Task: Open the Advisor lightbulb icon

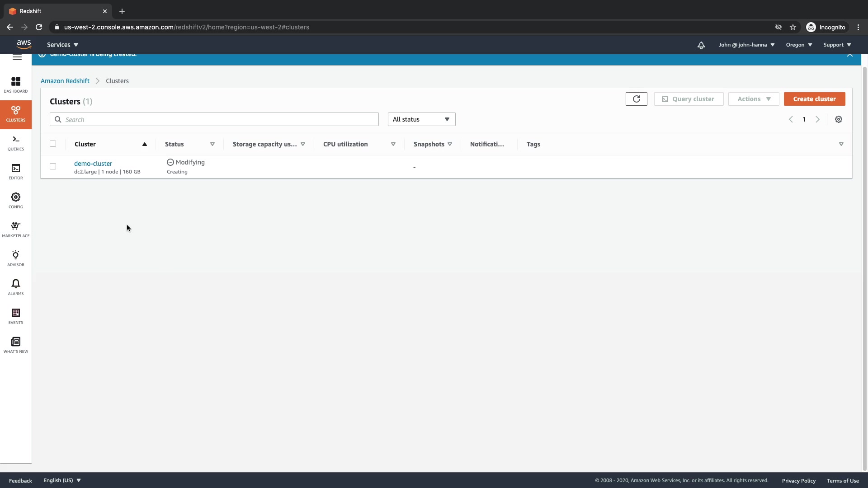Action: coord(16,258)
